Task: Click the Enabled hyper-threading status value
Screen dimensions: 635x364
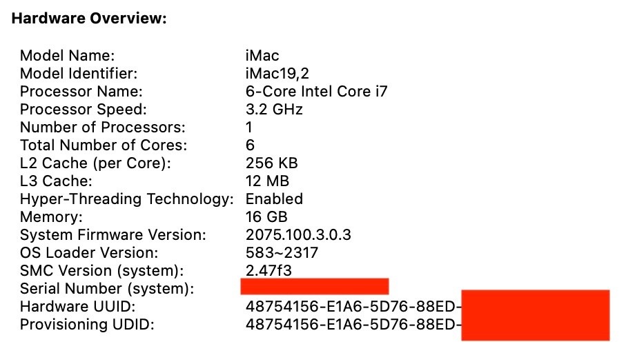Action: click(x=274, y=199)
